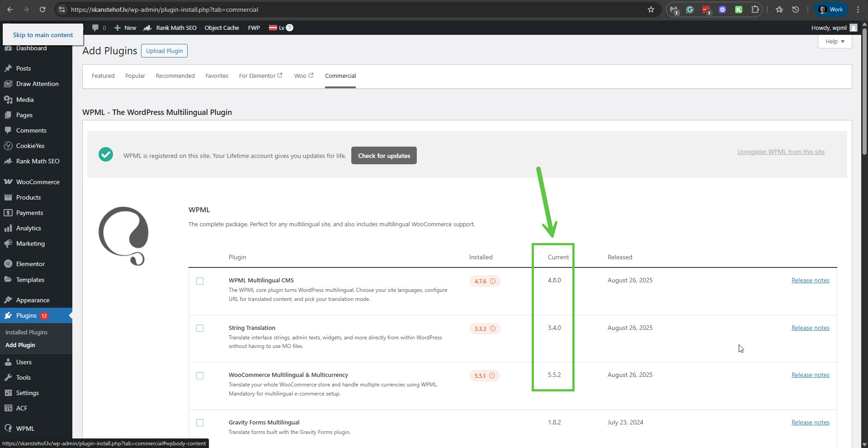Check the WPML Multilingual CMS checkbox
The height and width of the screenshot is (448, 868).
pyautogui.click(x=200, y=281)
